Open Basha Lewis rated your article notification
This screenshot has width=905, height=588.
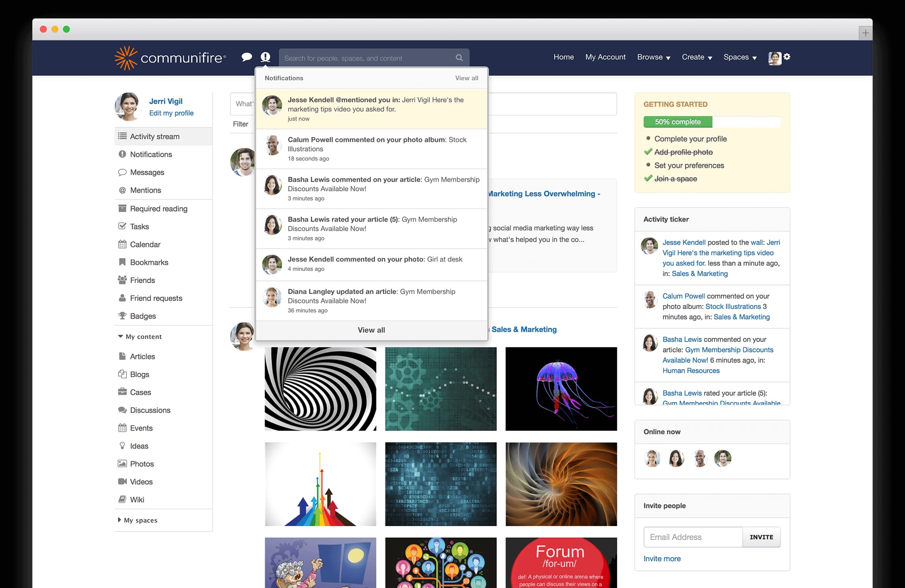[x=372, y=228]
